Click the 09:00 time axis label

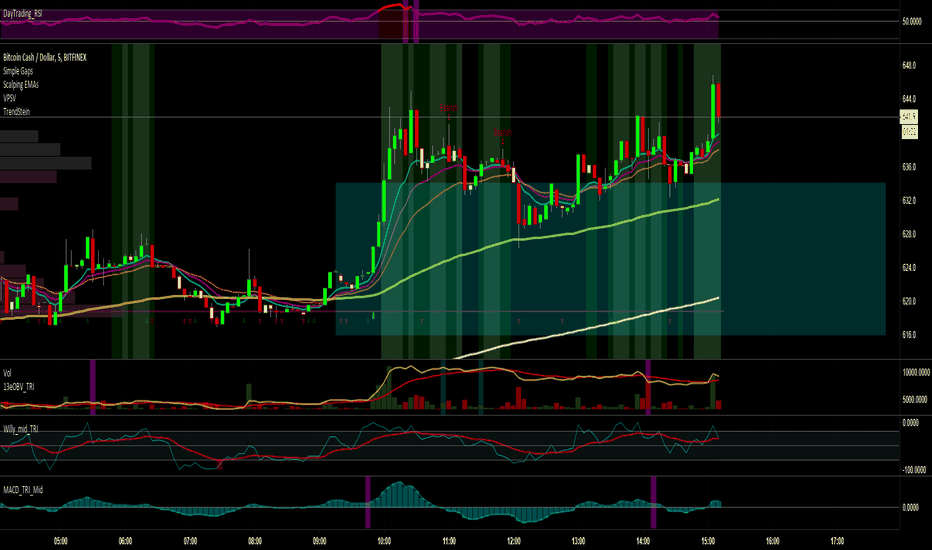pos(319,541)
